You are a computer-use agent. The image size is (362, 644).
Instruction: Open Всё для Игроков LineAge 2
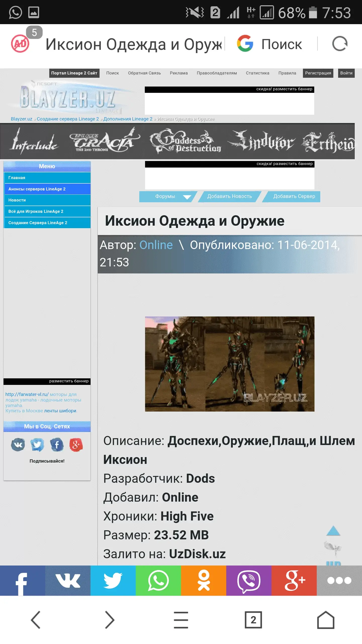[47, 211]
